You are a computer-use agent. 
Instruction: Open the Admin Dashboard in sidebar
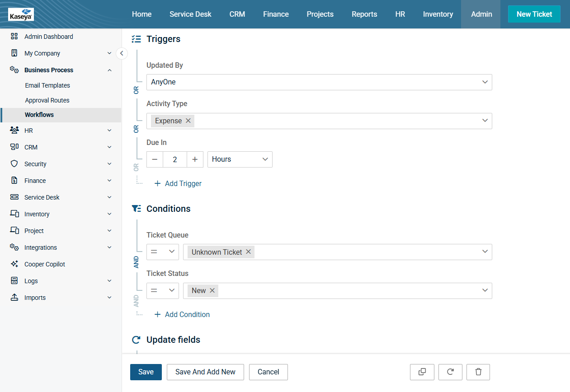[48, 37]
